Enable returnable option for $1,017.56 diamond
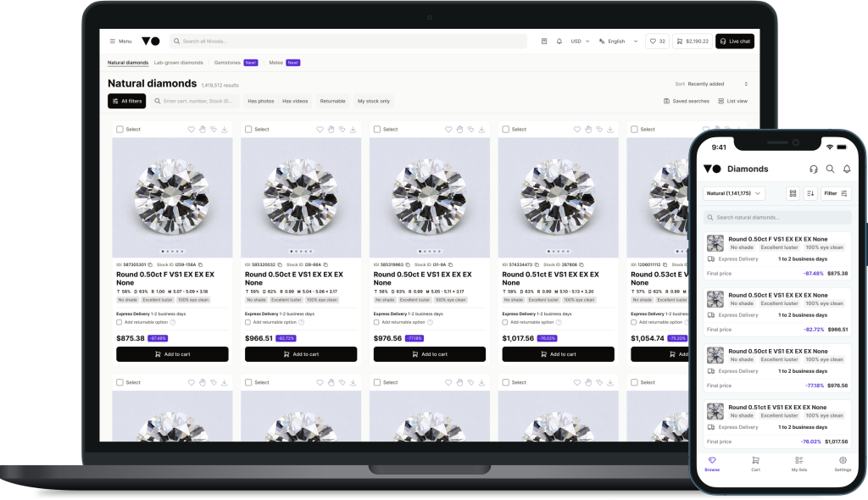Viewport: 868px width, 500px height. tap(505, 322)
